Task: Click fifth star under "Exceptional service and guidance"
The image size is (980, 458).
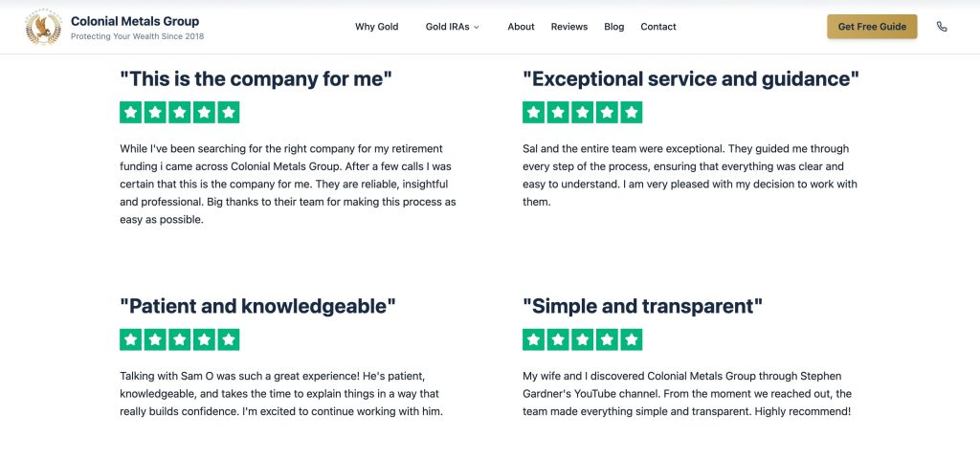Action: (631, 113)
